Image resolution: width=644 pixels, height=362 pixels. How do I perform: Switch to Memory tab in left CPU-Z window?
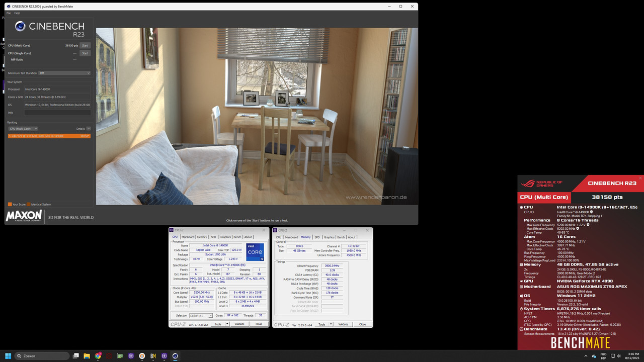[202, 237]
